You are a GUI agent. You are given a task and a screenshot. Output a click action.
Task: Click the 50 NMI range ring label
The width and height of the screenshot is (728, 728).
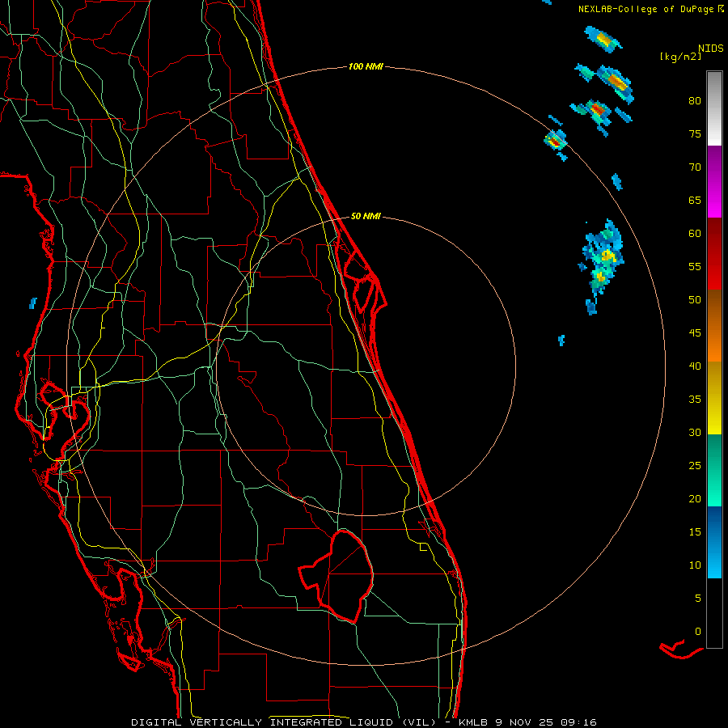366,216
